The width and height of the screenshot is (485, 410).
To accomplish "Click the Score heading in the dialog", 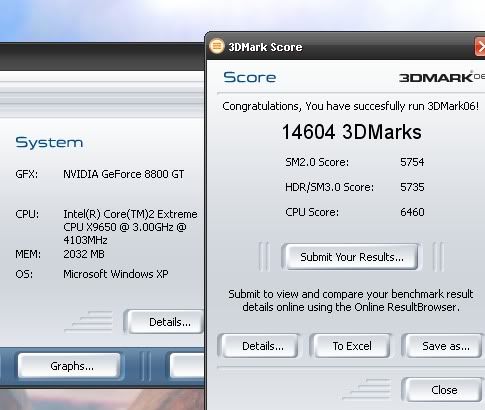I will 250,77.
